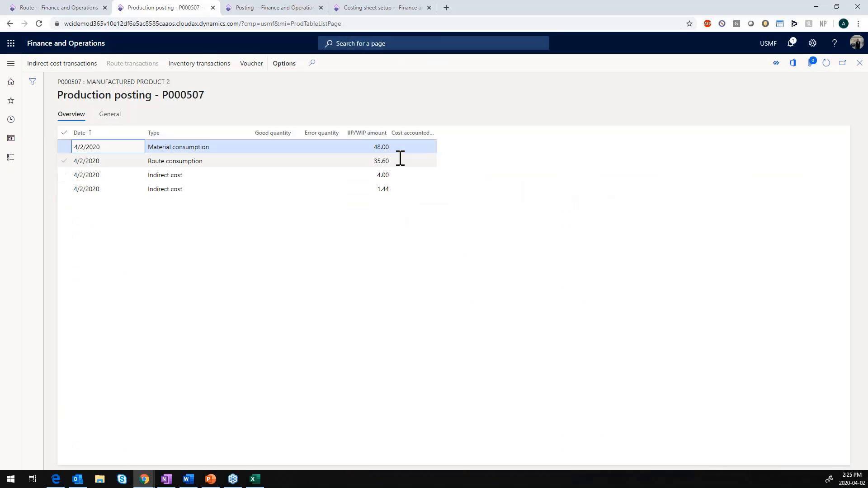Viewport: 868px width, 488px height.
Task: Open the Home page from sidebar
Action: click(11, 82)
